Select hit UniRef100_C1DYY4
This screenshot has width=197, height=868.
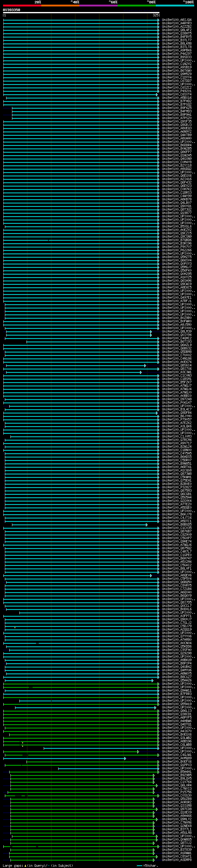[176, 78]
